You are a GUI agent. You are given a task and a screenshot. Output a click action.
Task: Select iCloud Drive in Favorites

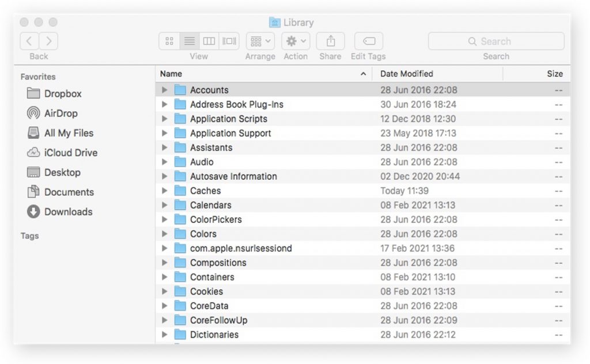coord(70,153)
